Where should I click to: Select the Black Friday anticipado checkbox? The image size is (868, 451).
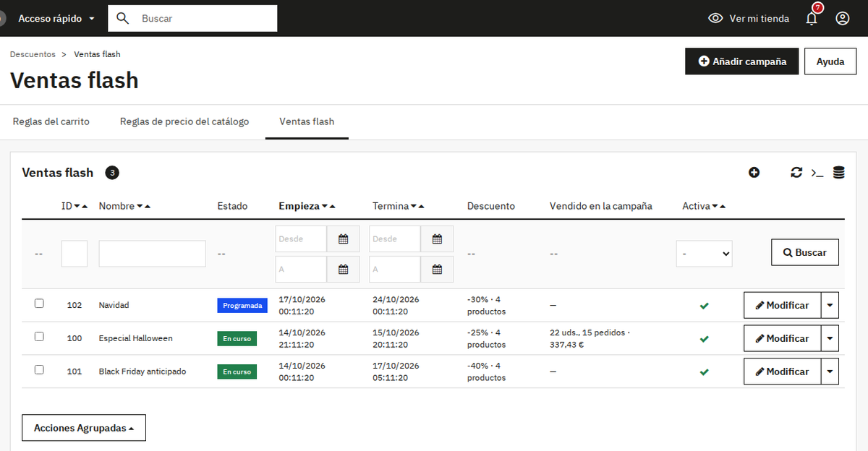pos(39,370)
